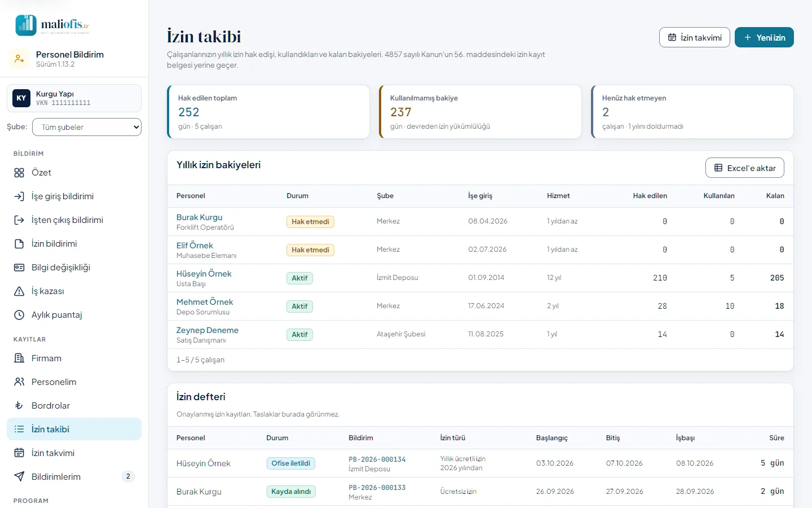Click the Kurgu Yapı company card

coord(74,98)
